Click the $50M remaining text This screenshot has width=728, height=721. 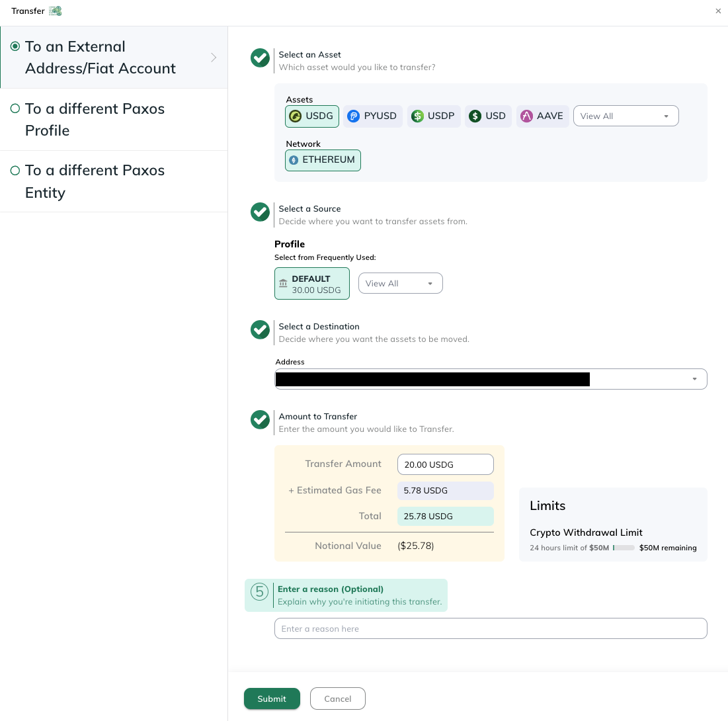point(668,548)
